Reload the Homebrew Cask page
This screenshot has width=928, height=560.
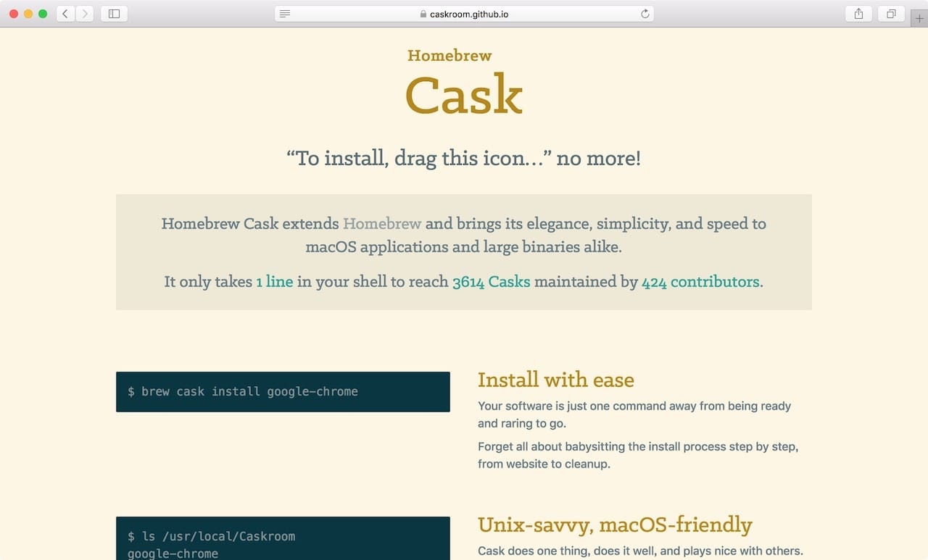(x=645, y=13)
